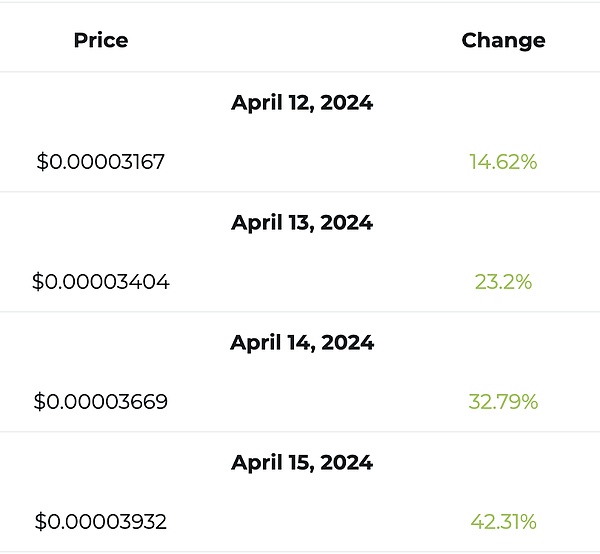Click the divider line under the header row

(x=300, y=72)
